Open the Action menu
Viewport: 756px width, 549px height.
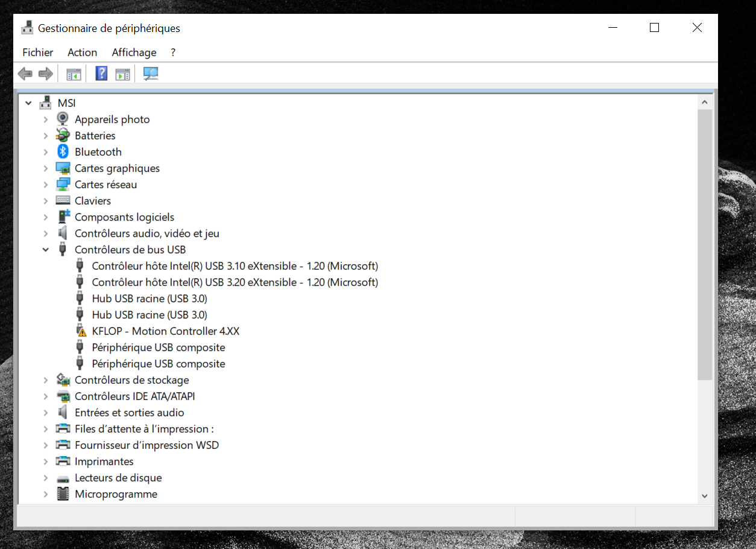point(82,52)
